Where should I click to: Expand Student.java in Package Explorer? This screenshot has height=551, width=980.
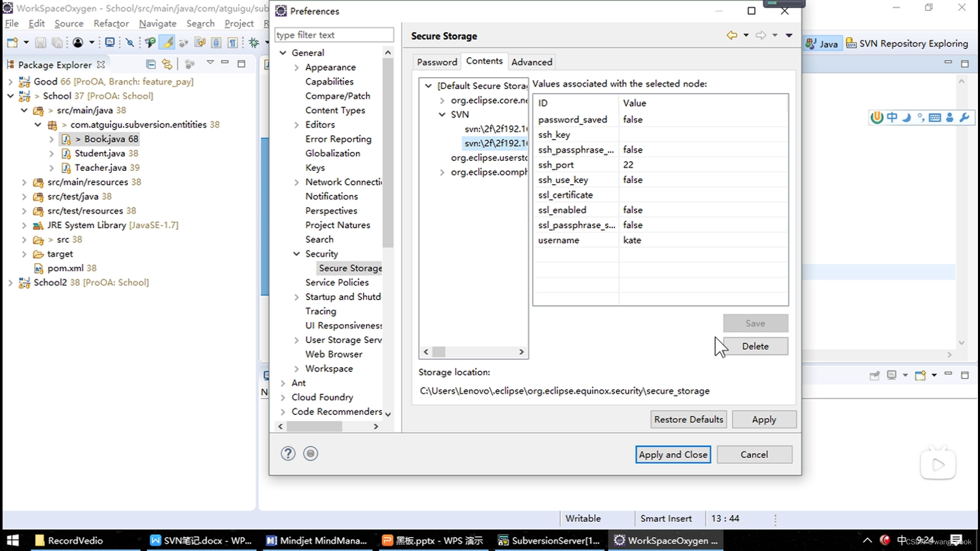click(52, 154)
